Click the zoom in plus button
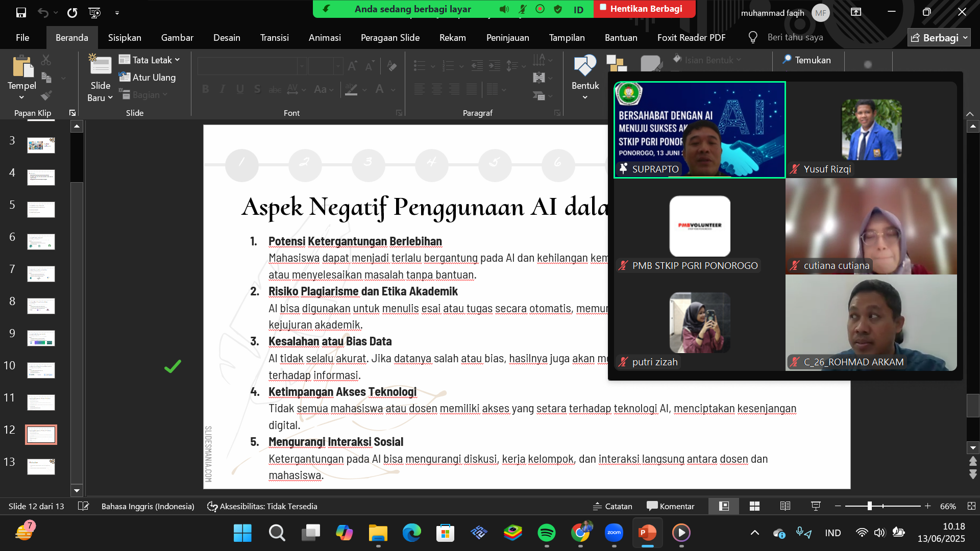 (x=928, y=506)
